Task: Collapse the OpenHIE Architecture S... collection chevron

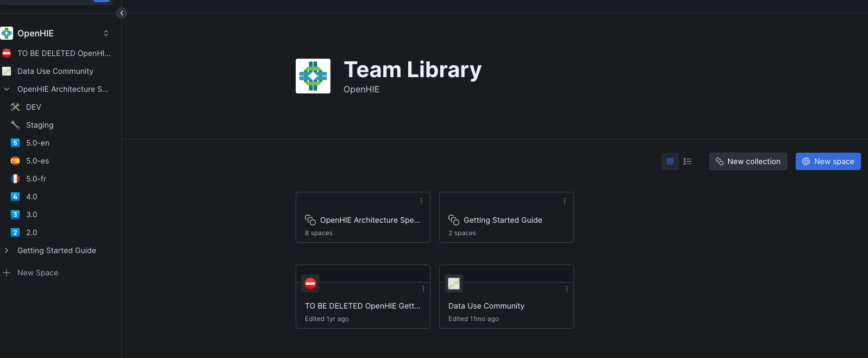Action: click(7, 89)
